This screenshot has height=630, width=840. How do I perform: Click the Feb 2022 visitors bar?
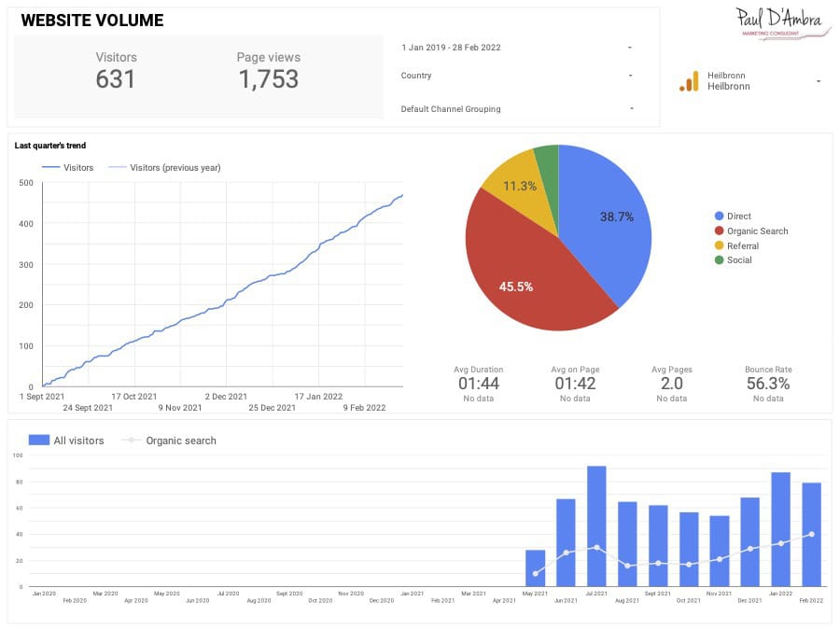click(811, 535)
